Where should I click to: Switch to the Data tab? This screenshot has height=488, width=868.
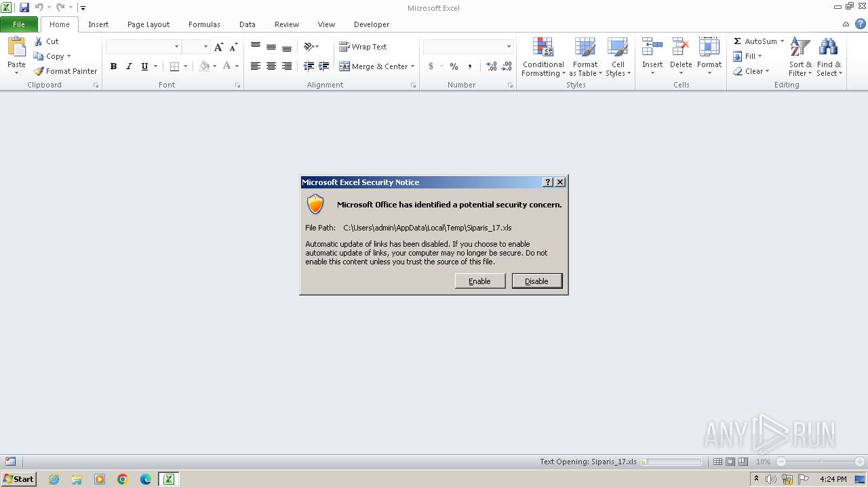[248, 24]
